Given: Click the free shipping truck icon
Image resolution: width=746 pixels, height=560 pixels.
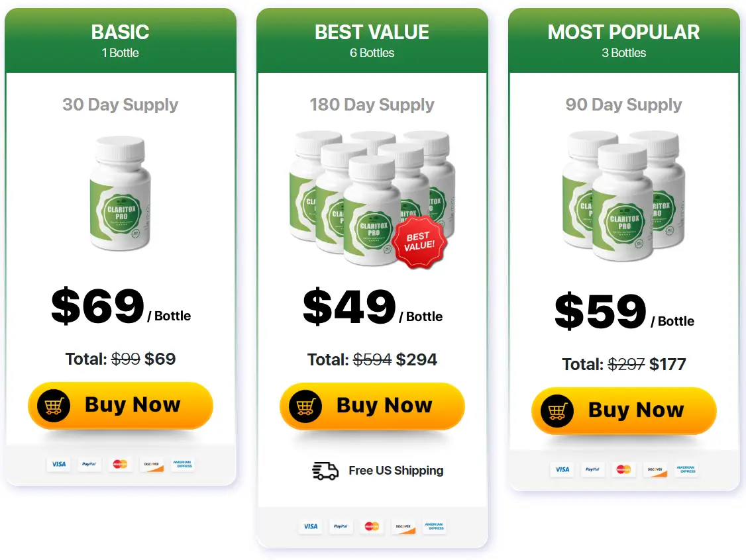Looking at the screenshot, I should click(x=325, y=471).
